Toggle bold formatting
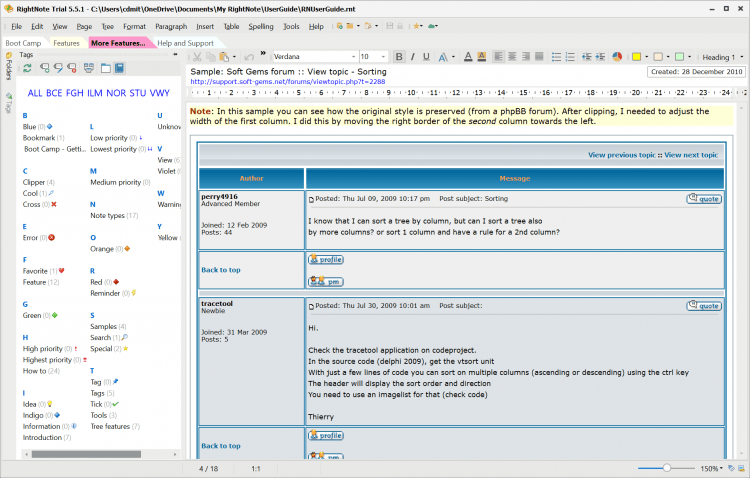Viewport: 750px width, 478px height. pos(399,57)
